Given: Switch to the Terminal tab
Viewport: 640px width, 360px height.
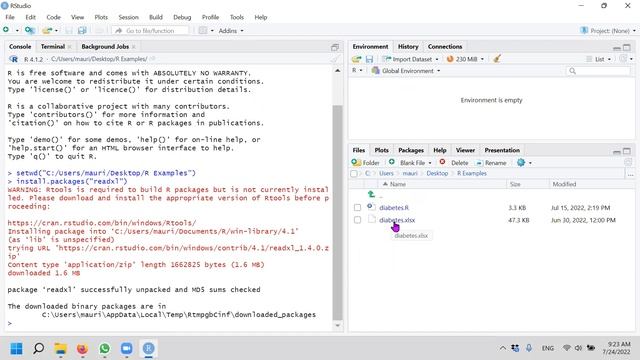Looking at the screenshot, I should tap(53, 47).
